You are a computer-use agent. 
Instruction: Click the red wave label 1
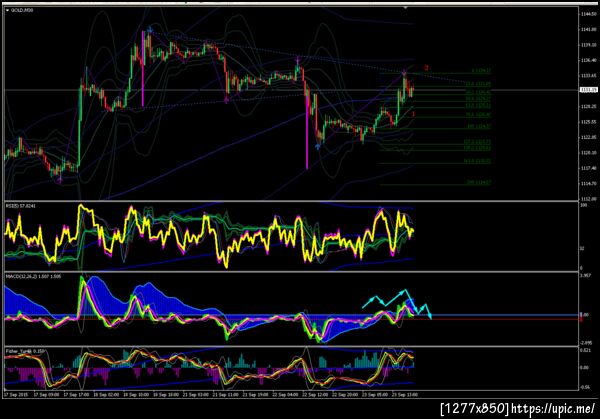[x=413, y=114]
